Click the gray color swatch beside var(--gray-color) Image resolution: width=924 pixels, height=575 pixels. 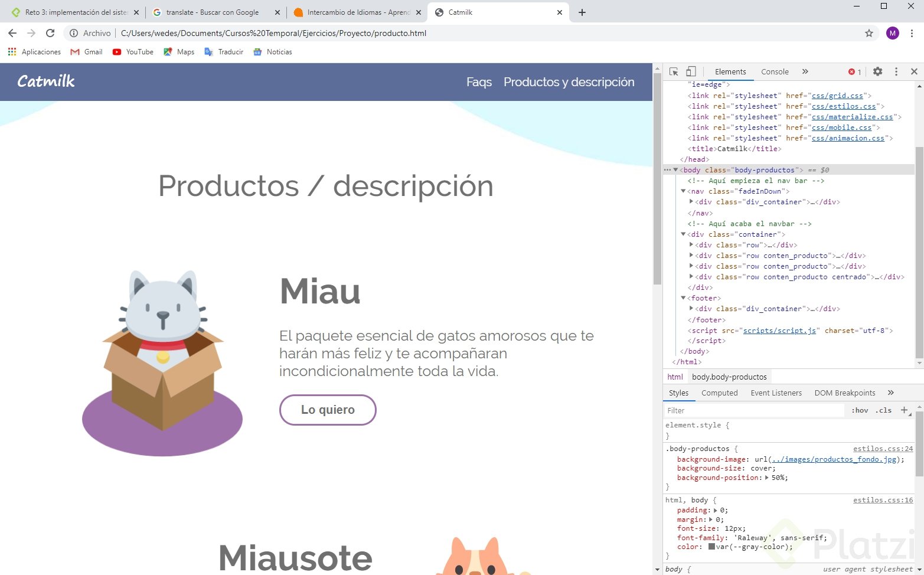click(712, 547)
